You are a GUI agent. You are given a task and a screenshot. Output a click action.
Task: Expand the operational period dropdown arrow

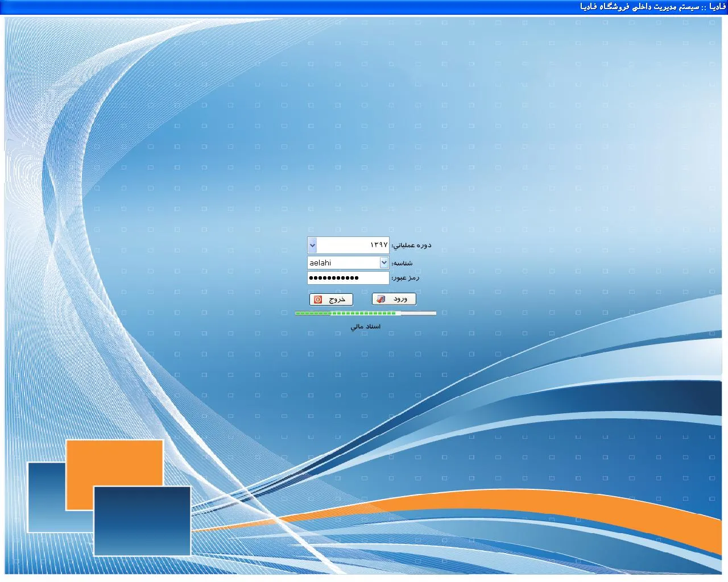point(312,246)
